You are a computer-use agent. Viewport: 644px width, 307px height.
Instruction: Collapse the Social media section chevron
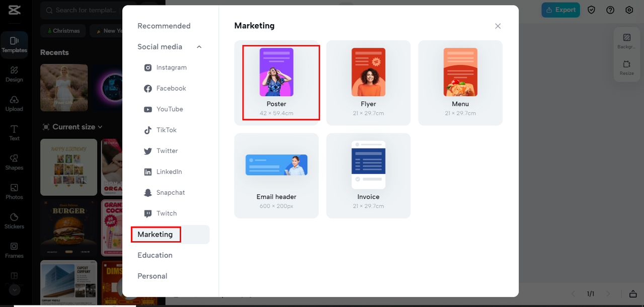click(x=199, y=47)
